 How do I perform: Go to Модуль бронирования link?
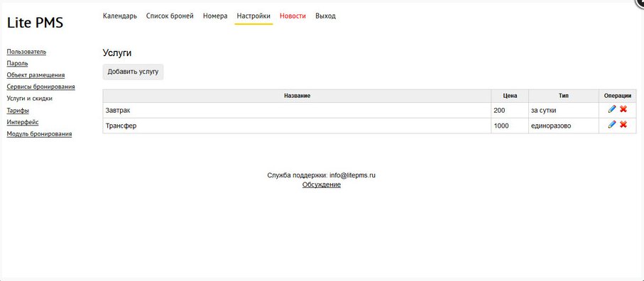[40, 133]
